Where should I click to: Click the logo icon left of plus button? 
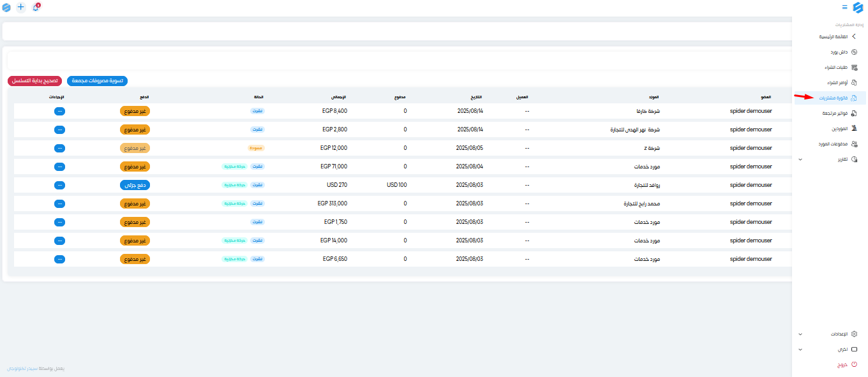6,7
